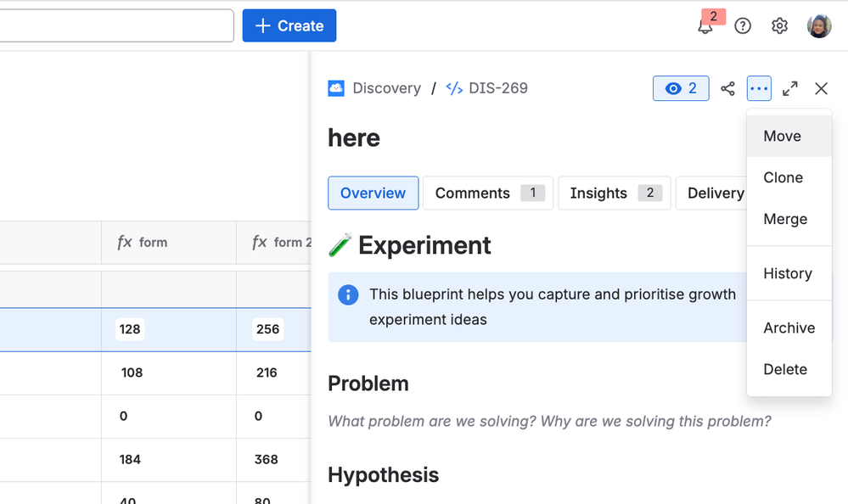Click the share icon for DIS-269
848x504 pixels.
[727, 88]
